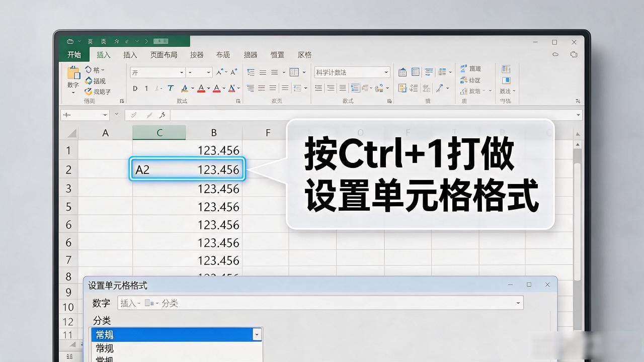Select column header F
This screenshot has height=362, width=644.
[x=268, y=133]
